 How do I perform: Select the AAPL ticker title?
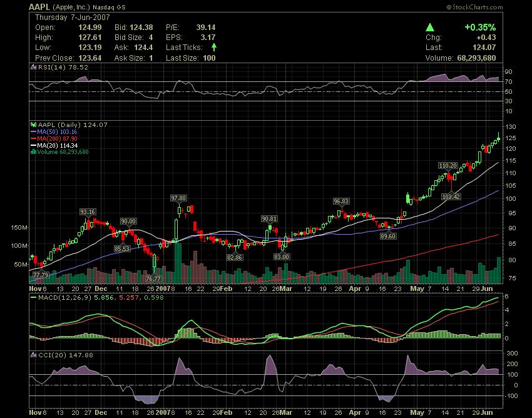point(39,7)
